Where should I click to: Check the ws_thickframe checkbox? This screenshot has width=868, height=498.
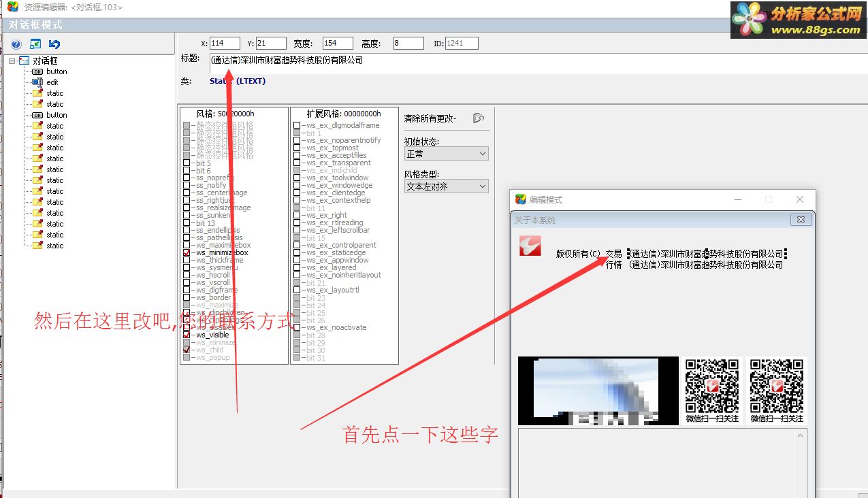(187, 260)
